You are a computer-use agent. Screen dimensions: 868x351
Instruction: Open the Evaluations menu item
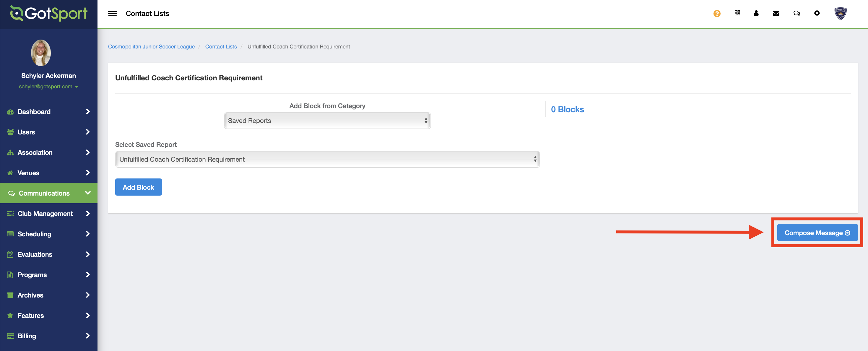[48, 254]
